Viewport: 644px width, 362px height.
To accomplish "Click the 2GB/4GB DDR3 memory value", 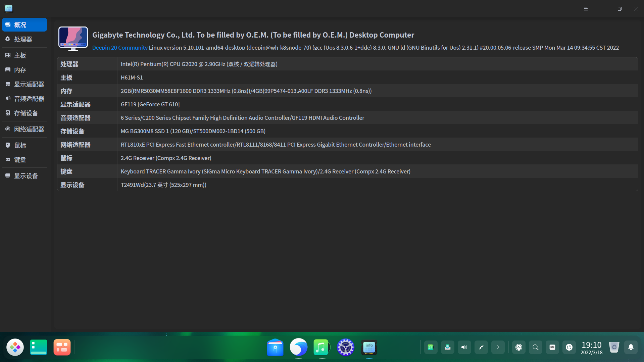I will [246, 91].
